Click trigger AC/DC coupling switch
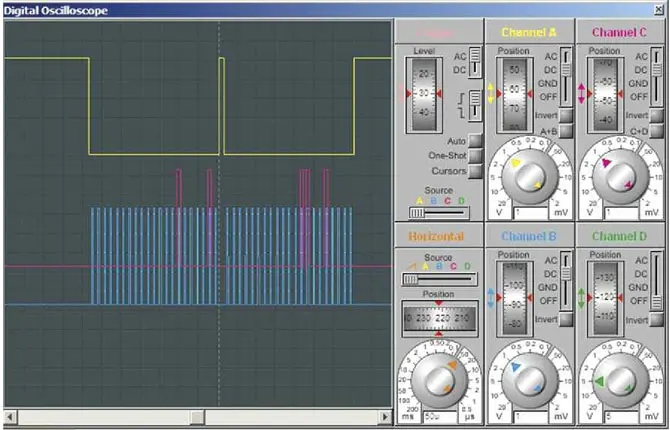 click(x=475, y=64)
